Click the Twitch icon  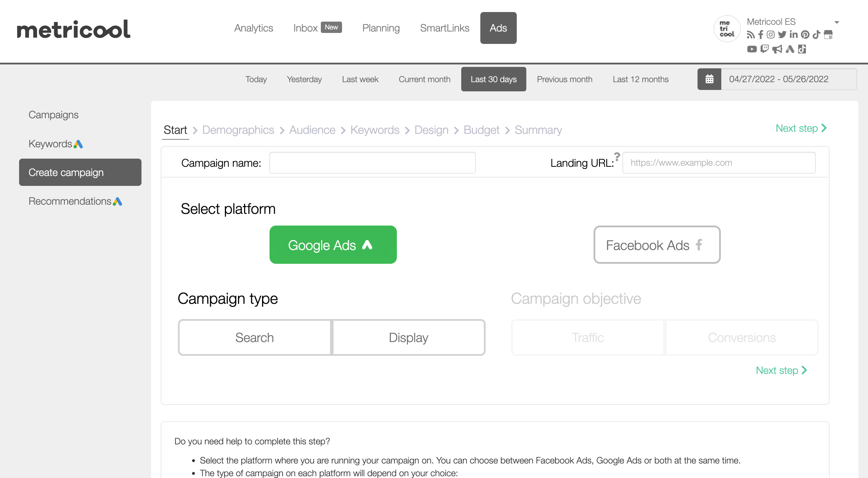pyautogui.click(x=765, y=49)
